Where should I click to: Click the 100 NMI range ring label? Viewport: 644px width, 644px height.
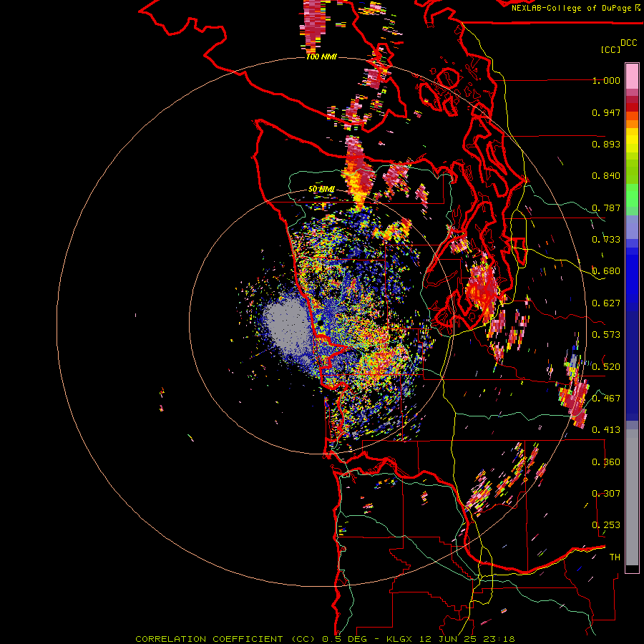click(321, 57)
